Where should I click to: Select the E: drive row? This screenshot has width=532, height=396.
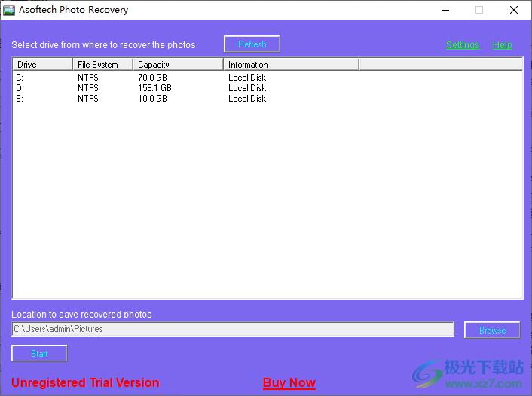[268, 99]
